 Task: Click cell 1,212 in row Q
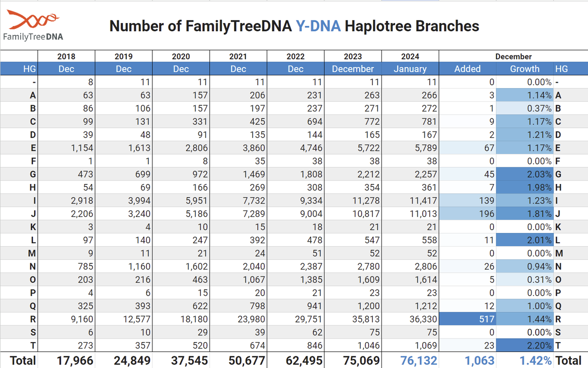click(410, 306)
